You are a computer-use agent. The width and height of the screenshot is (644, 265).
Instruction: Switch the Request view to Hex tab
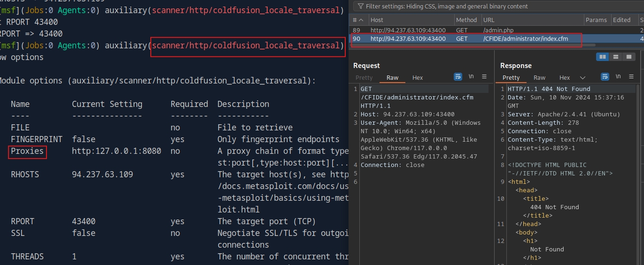click(418, 78)
